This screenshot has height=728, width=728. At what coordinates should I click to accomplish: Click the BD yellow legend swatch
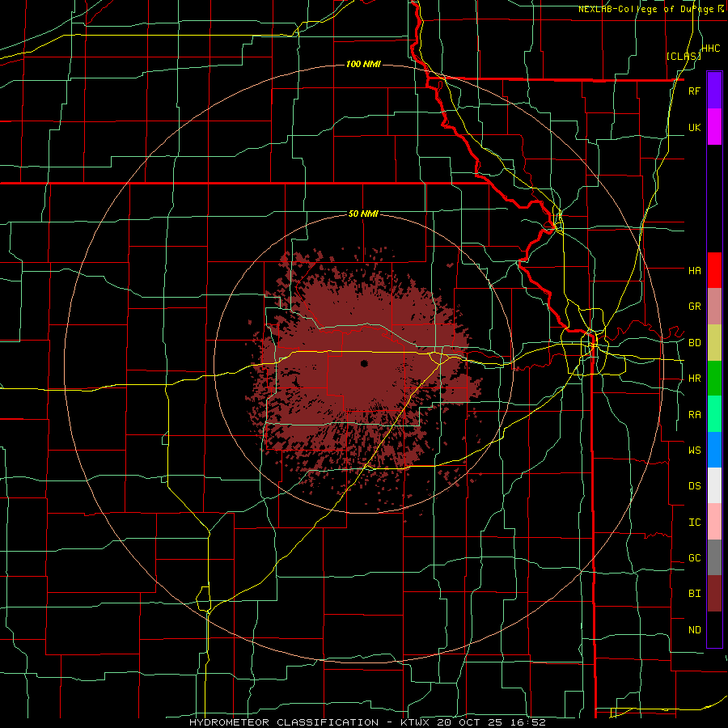[x=714, y=343]
